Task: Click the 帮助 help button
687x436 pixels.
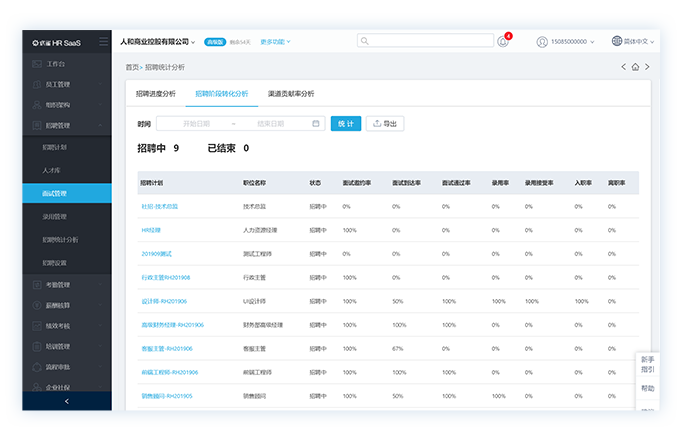Action: pyautogui.click(x=648, y=388)
